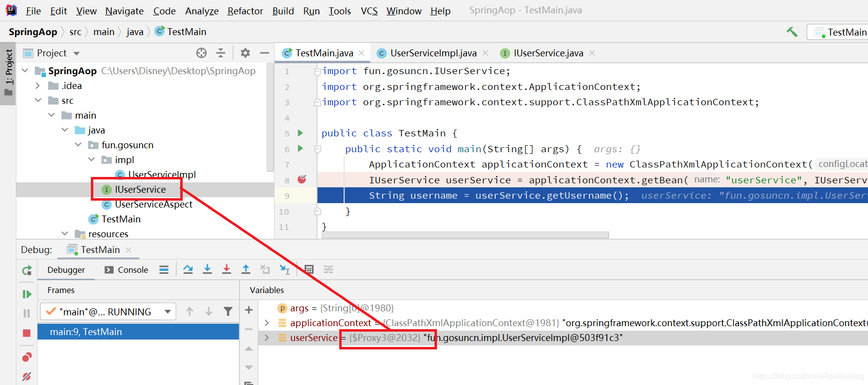Click 1: Project side tool button
Image resolution: width=868 pixels, height=385 pixels.
(8, 73)
